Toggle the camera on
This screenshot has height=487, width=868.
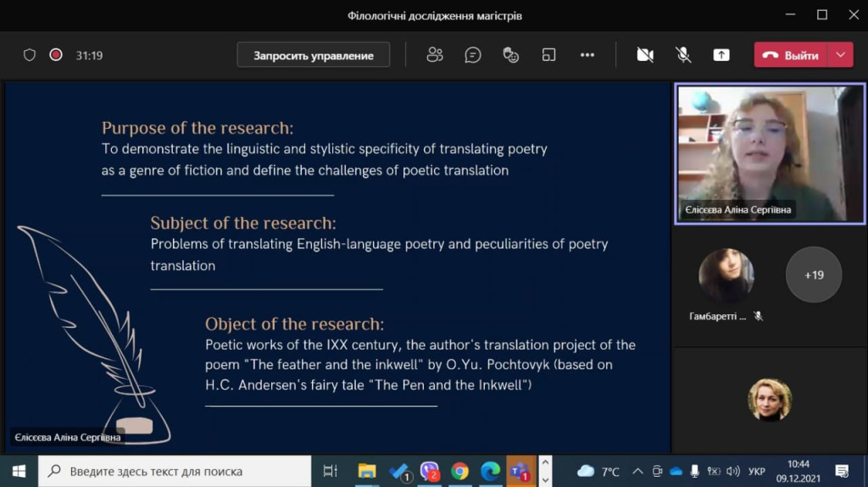(645, 55)
